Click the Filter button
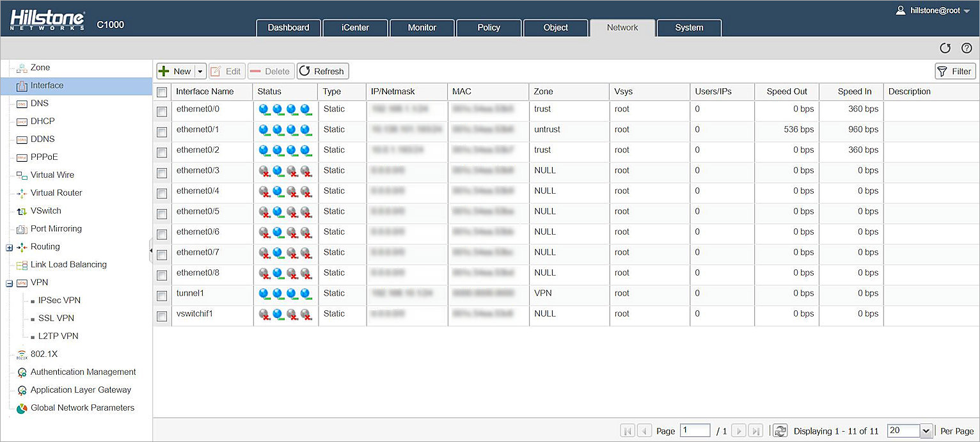Image resolution: width=980 pixels, height=442 pixels. [x=954, y=72]
